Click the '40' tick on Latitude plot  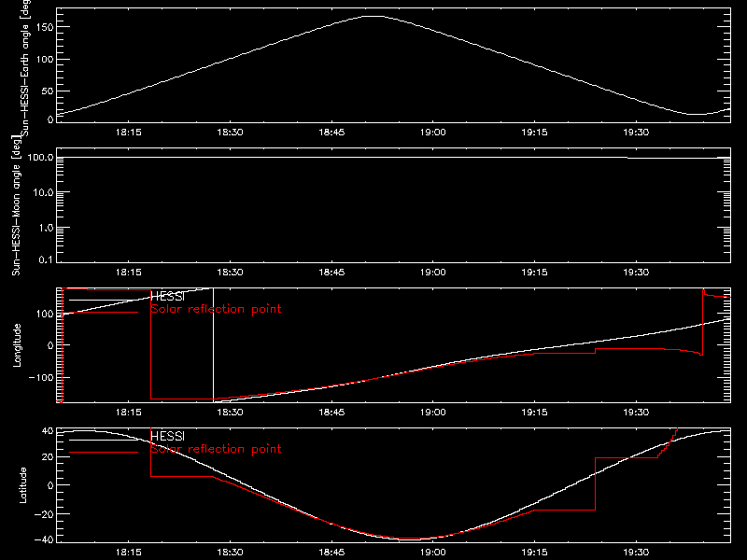tap(48, 431)
